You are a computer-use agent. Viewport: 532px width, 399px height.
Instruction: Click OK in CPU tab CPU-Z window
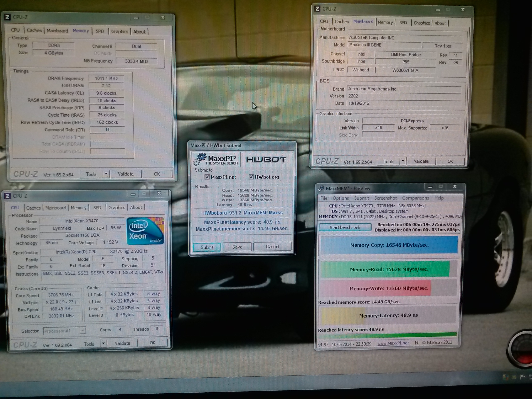pyautogui.click(x=153, y=343)
